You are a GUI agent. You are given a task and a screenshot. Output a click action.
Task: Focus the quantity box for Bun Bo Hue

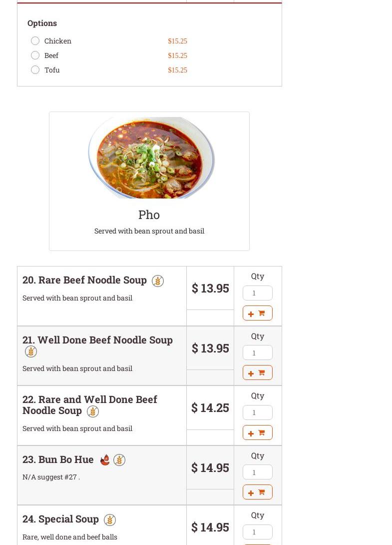(257, 472)
